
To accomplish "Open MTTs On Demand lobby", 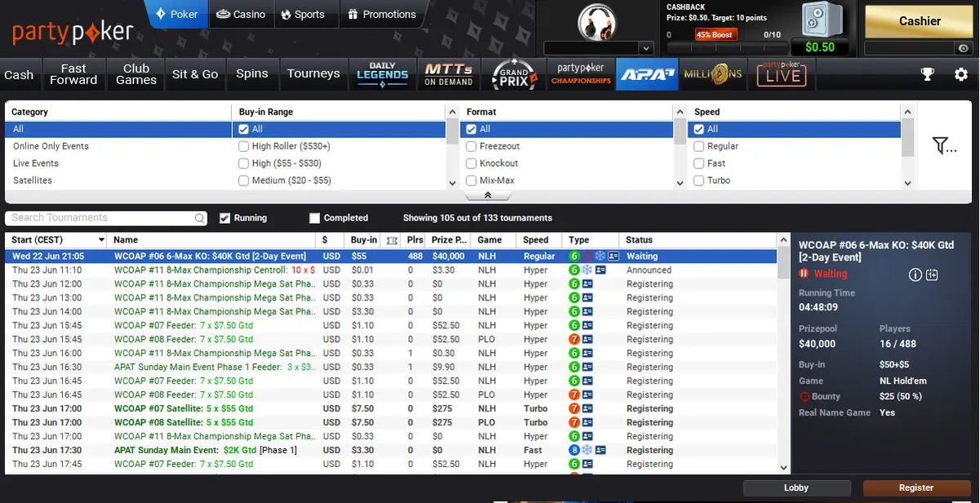I will (448, 74).
